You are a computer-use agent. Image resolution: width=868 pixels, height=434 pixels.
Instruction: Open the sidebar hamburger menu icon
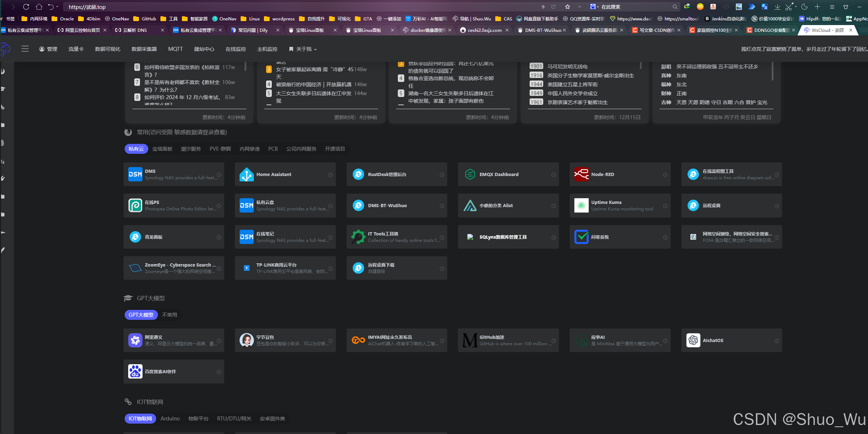[25, 49]
